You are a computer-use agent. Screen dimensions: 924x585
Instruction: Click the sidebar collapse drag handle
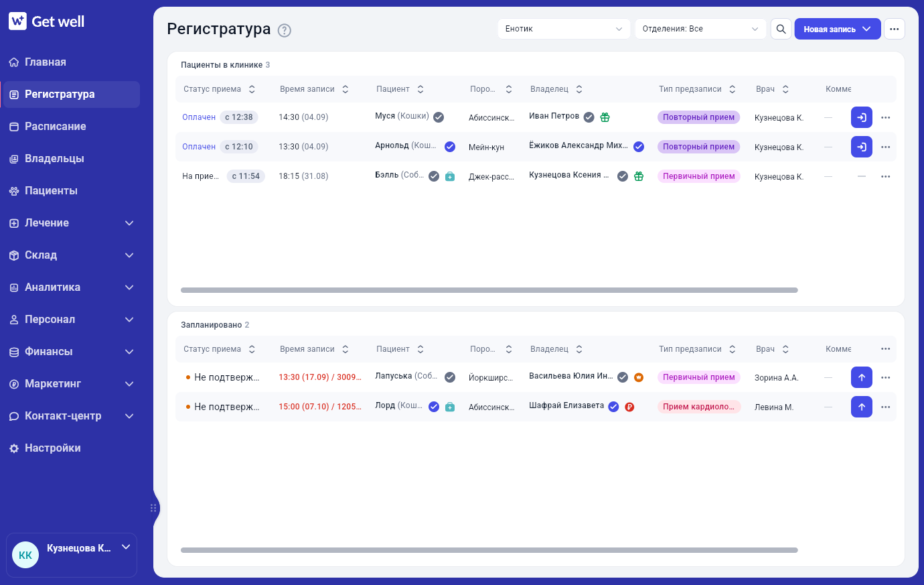point(153,508)
